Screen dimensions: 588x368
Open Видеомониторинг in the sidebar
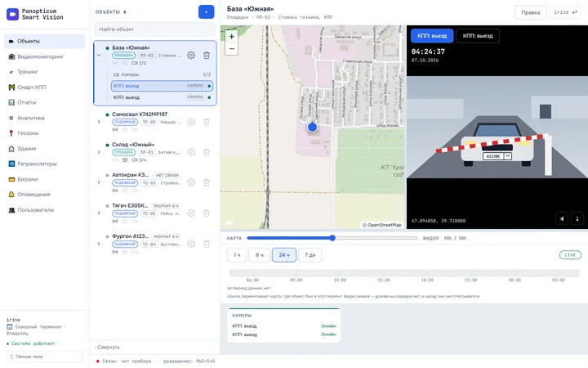(x=45, y=56)
